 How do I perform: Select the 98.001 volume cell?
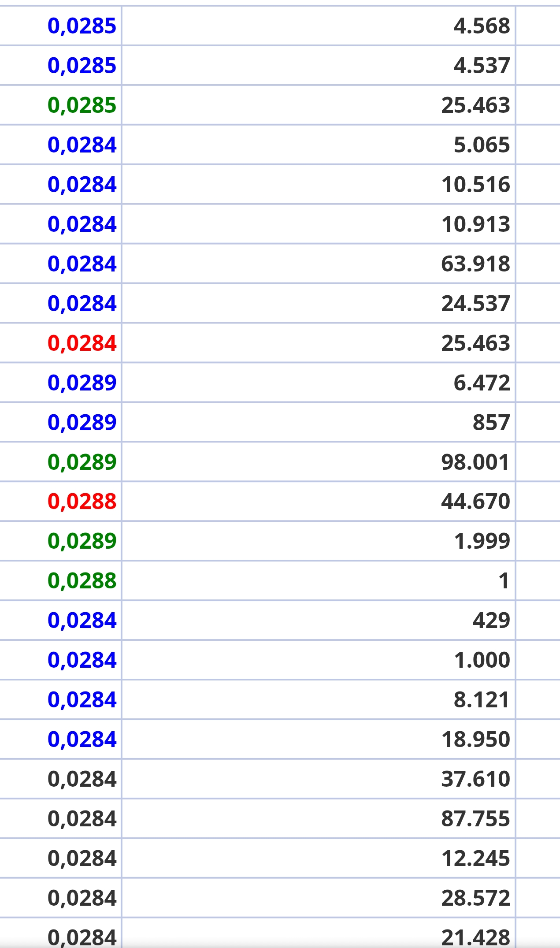[319, 461]
